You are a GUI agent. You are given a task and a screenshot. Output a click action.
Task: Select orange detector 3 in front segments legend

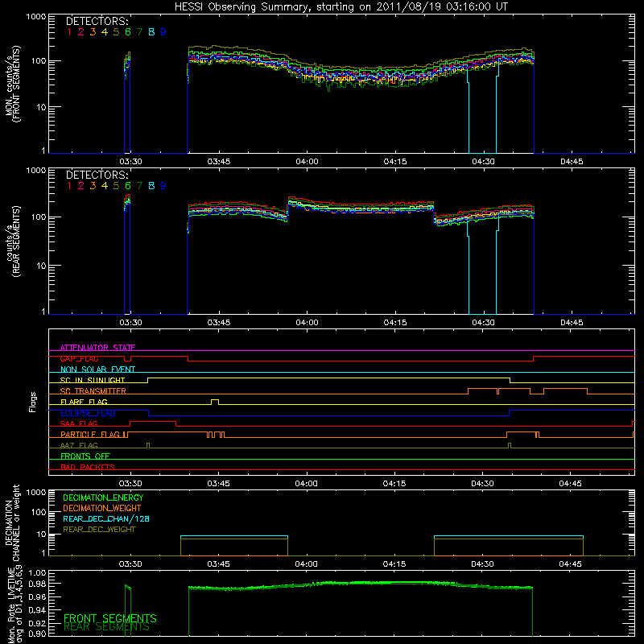(x=93, y=32)
